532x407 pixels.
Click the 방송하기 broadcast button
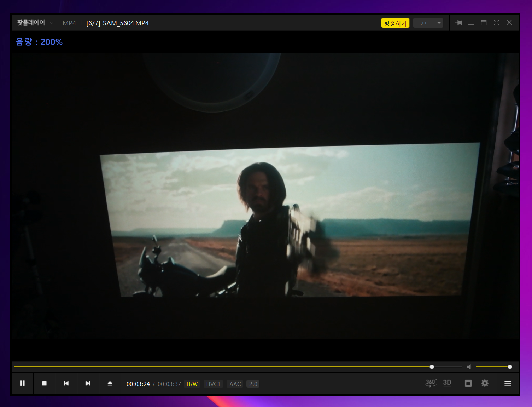pyautogui.click(x=395, y=23)
